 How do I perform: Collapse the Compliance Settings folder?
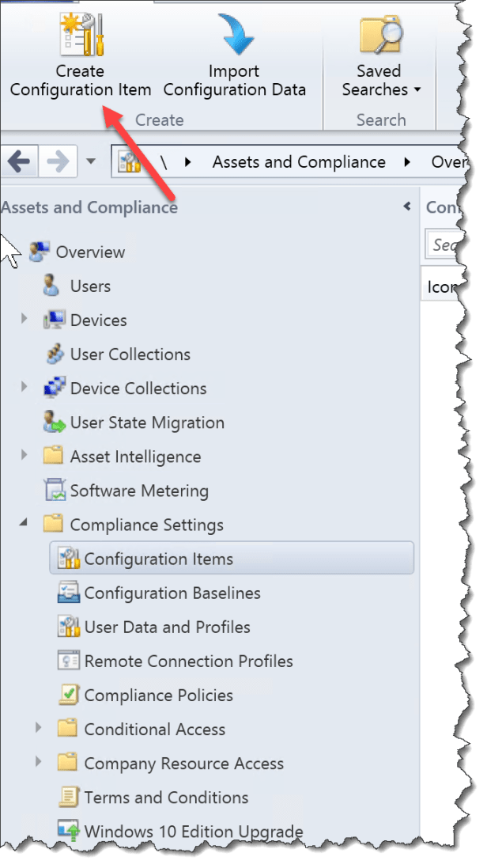(23, 524)
